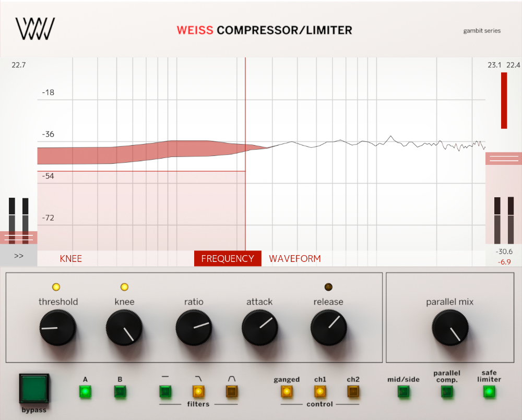This screenshot has height=420, width=522.
Task: Select setting B
Action: [x=120, y=390]
